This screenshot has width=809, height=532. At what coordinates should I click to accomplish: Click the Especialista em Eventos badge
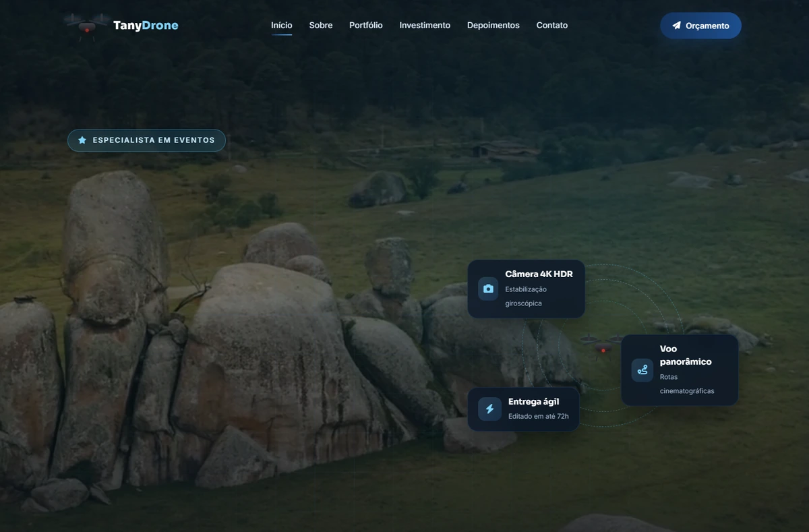click(146, 140)
